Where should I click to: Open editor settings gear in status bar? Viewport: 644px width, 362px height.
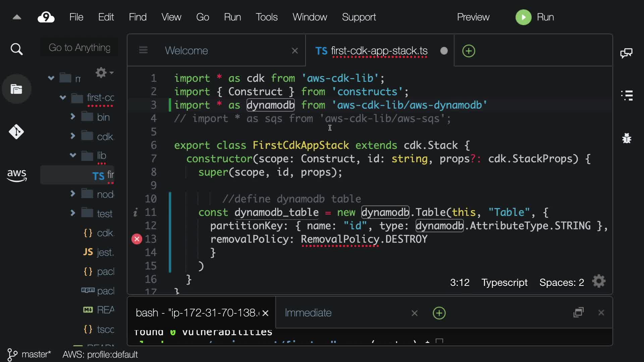click(599, 282)
